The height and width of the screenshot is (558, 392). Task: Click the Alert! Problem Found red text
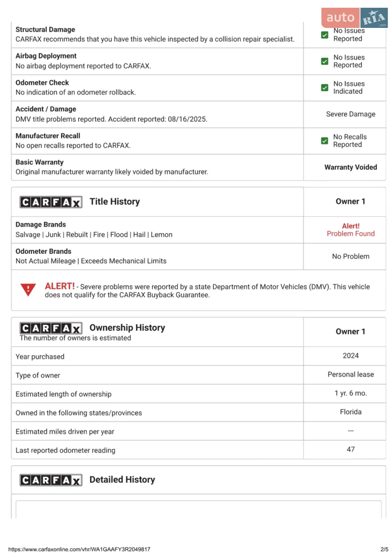coord(351,230)
